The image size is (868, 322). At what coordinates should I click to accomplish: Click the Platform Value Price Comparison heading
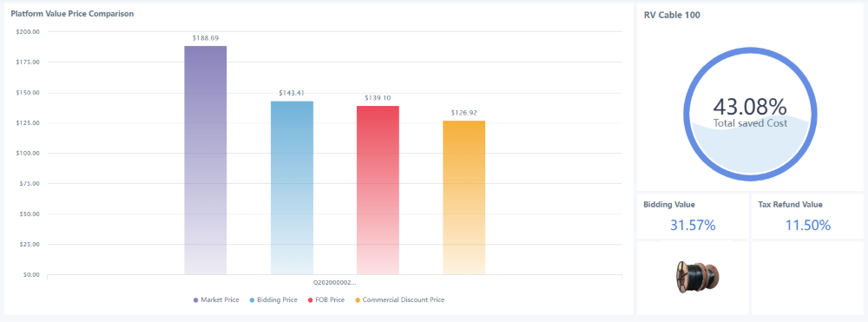(x=72, y=14)
